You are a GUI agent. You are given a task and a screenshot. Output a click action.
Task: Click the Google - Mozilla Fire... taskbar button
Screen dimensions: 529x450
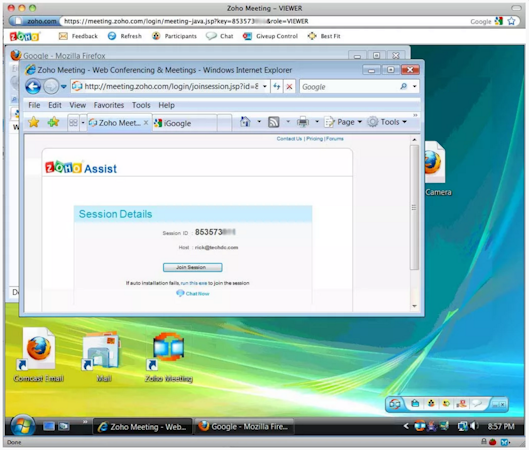[x=245, y=426]
